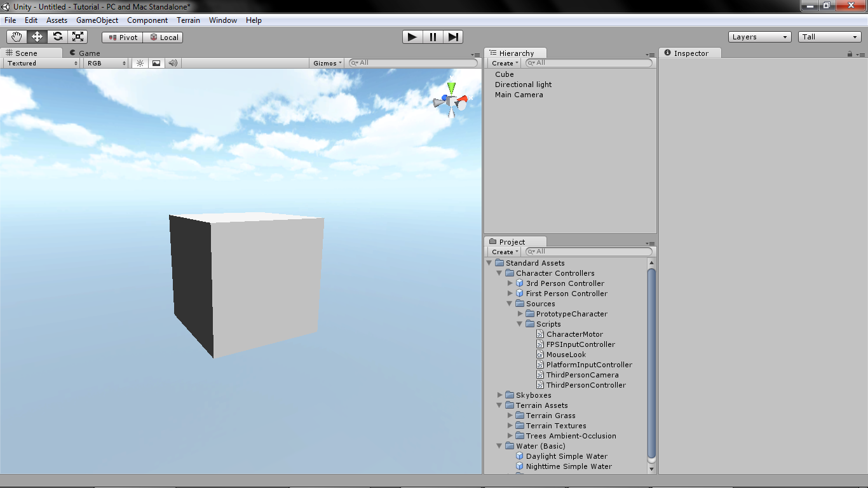The height and width of the screenshot is (488, 868).
Task: Expand the Skyboxes folder
Action: click(499, 395)
